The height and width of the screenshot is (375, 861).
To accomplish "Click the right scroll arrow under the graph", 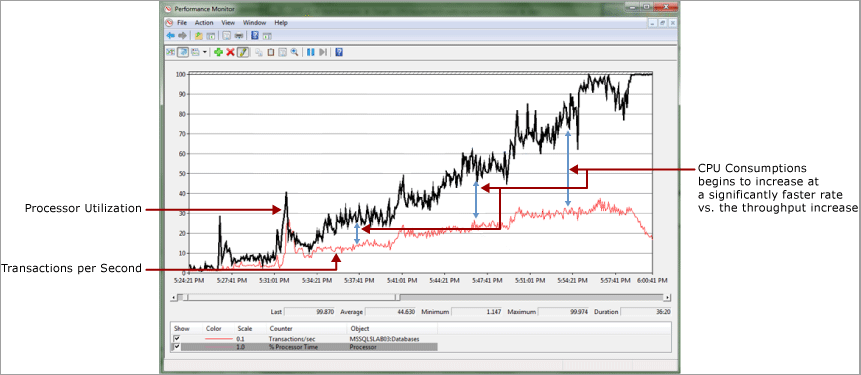I will [x=667, y=297].
